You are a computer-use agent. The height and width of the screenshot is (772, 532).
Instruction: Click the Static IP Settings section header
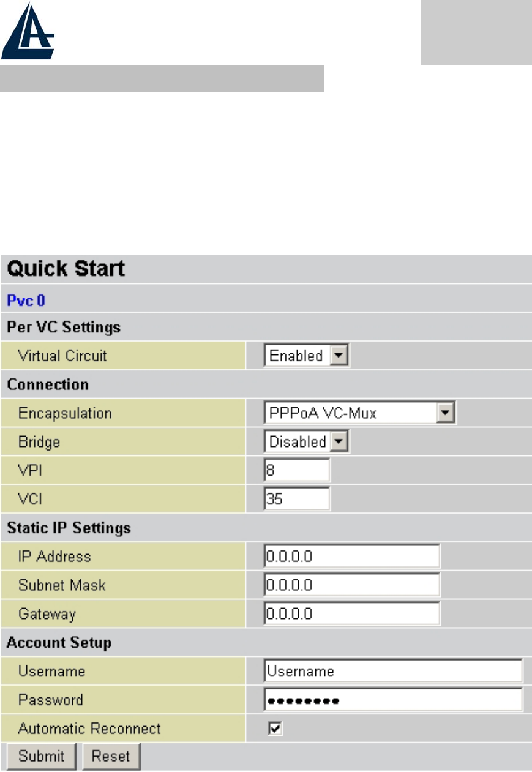69,528
